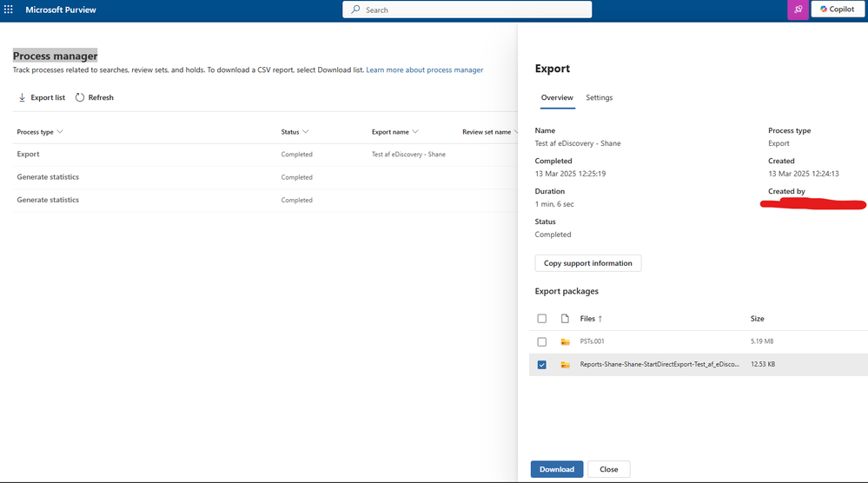
Task: Click the file type icon in Files header
Action: tap(565, 319)
